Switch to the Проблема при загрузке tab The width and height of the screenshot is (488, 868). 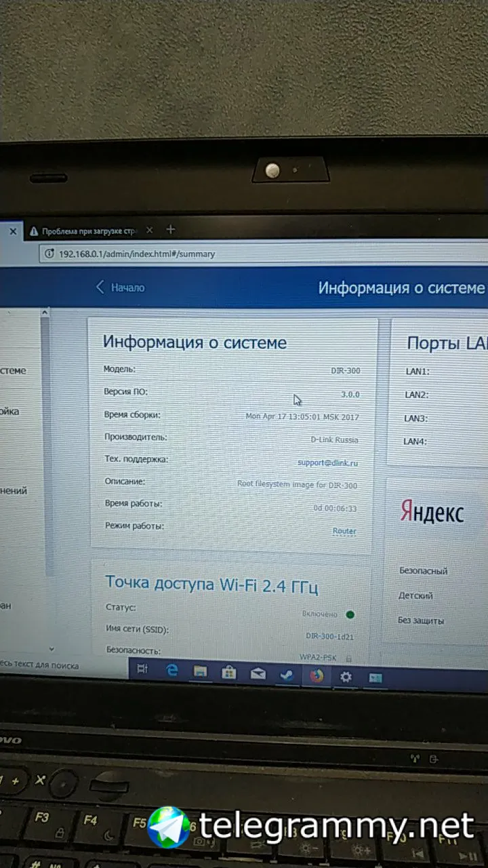81,231
